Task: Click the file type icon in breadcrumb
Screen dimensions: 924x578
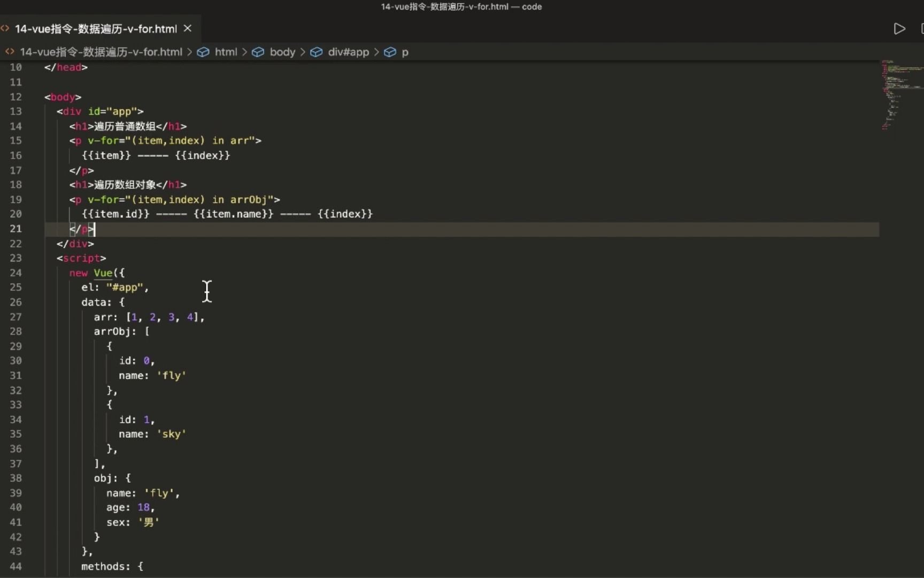Action: (x=10, y=51)
